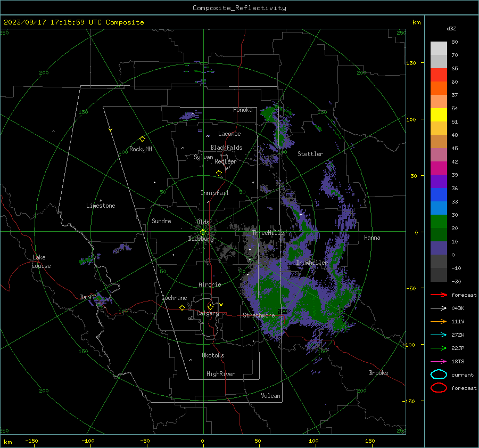Click the RockyMH label
Image resolution: width=479 pixels, height=448 pixels.
[x=141, y=149]
